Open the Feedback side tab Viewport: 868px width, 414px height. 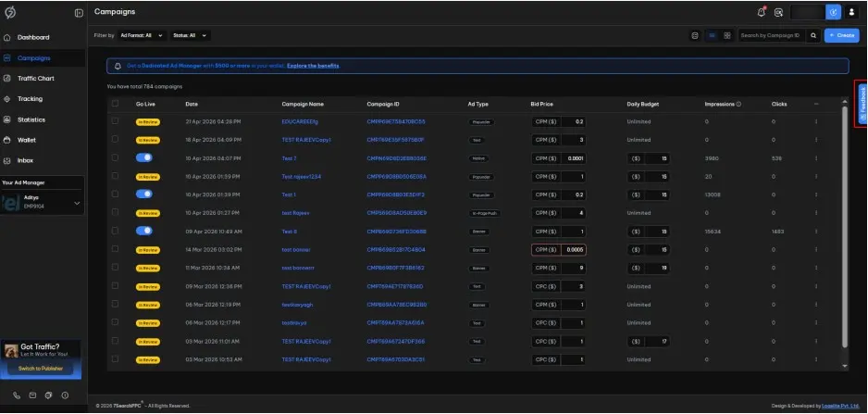point(862,104)
